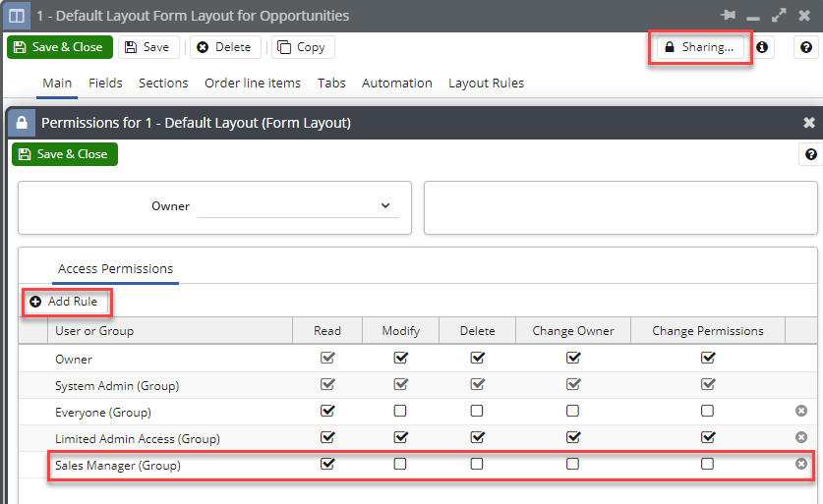The width and height of the screenshot is (823, 504).
Task: Disable Delete for Limited Admin Access
Action: 477,437
